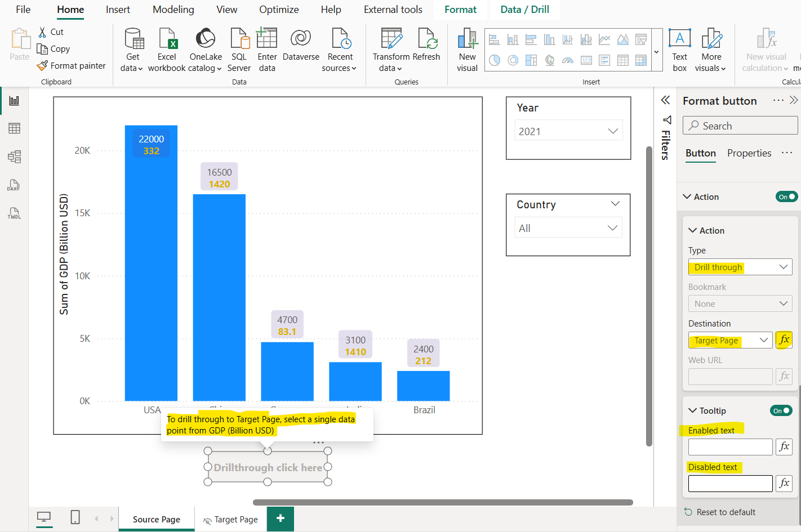This screenshot has height=532, width=801.
Task: Click the Disabled text input field
Action: (x=730, y=484)
